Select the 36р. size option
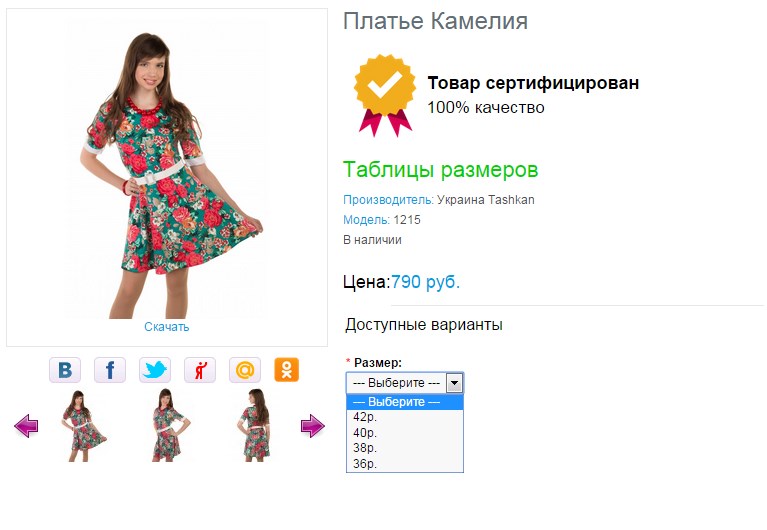This screenshot has width=767, height=530. 405,463
